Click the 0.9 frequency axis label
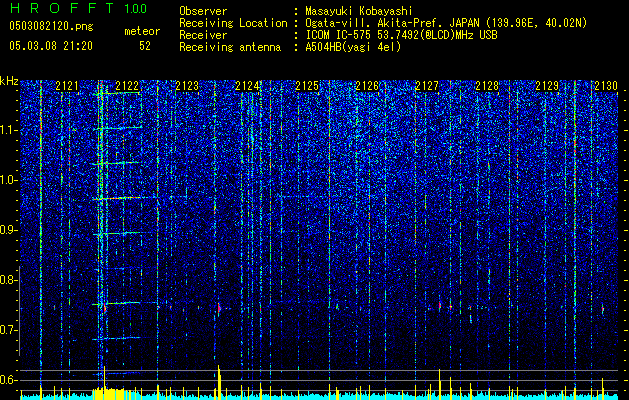The width and height of the screenshot is (629, 400). pyautogui.click(x=9, y=230)
